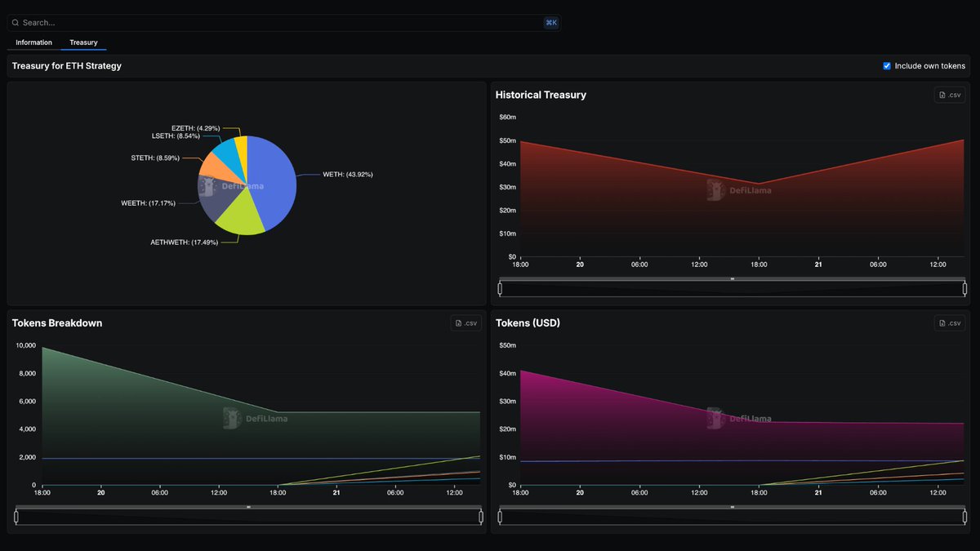
Task: Click Tokens Breakdown left zoom slider handle
Action: pos(16,517)
